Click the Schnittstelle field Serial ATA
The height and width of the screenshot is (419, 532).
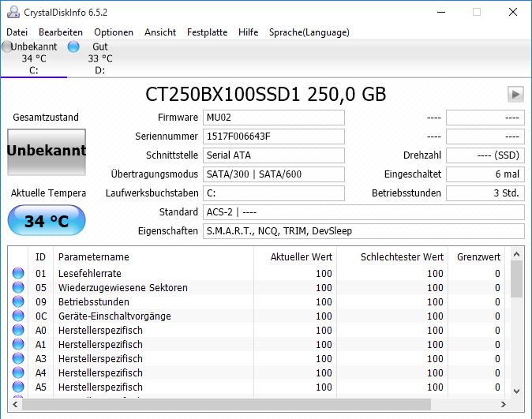tap(274, 155)
